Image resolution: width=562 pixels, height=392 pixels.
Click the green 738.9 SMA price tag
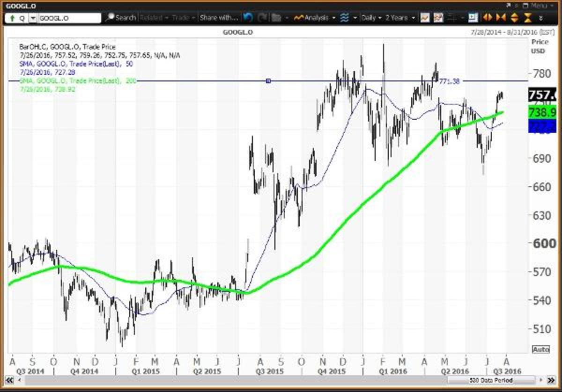point(542,113)
